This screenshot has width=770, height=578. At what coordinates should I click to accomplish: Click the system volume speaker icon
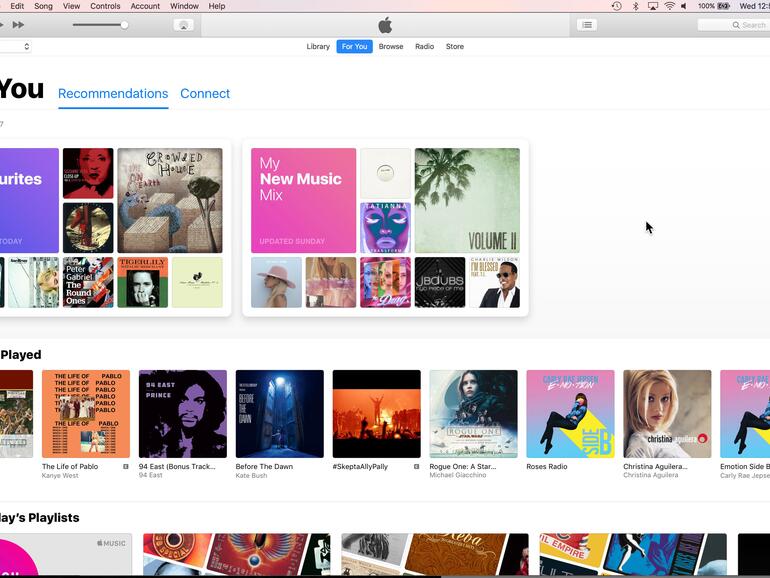[684, 6]
